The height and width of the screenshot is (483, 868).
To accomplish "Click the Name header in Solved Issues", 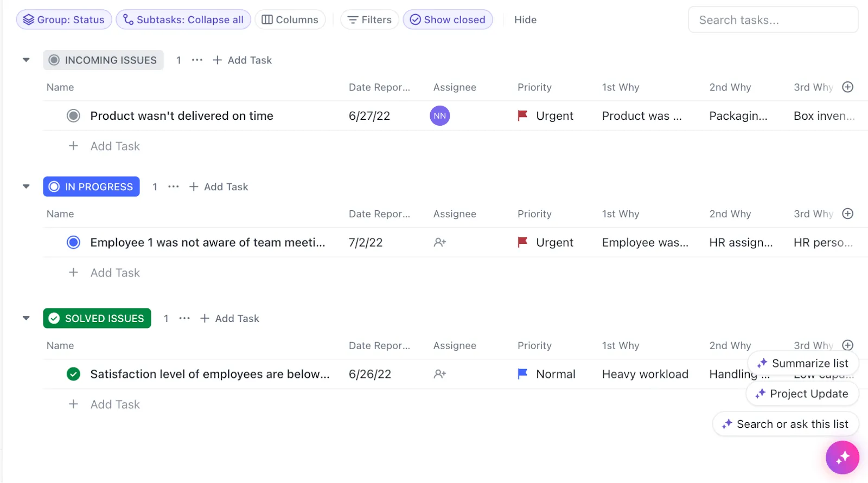I will [60, 345].
